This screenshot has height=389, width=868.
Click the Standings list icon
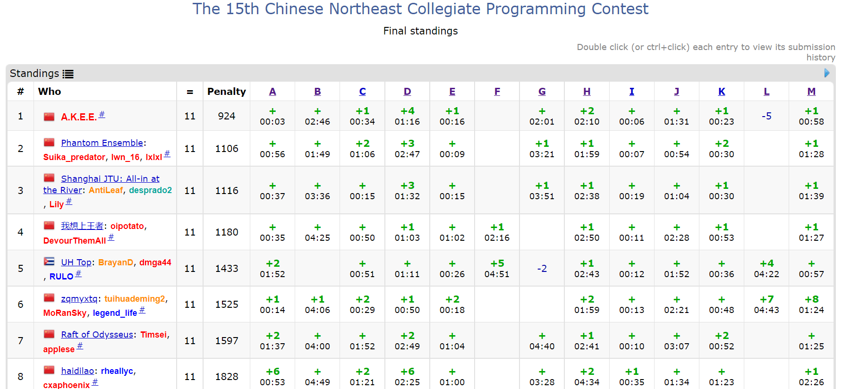click(68, 74)
